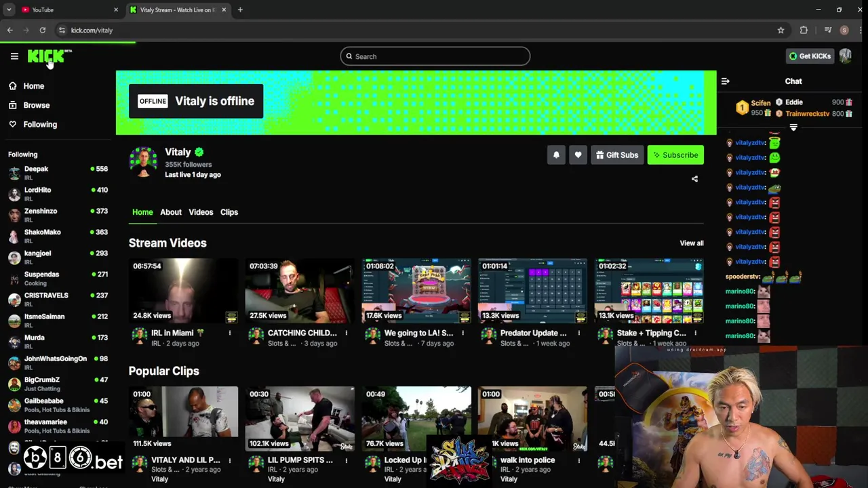Switch to Videos tab
The image size is (868, 488).
click(x=201, y=212)
